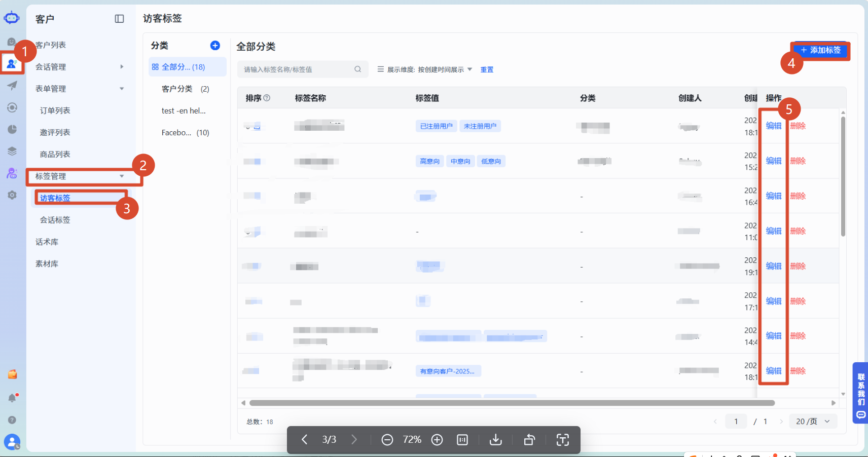Click the 未注册用户 tag value
The height and width of the screenshot is (457, 868).
(x=480, y=126)
